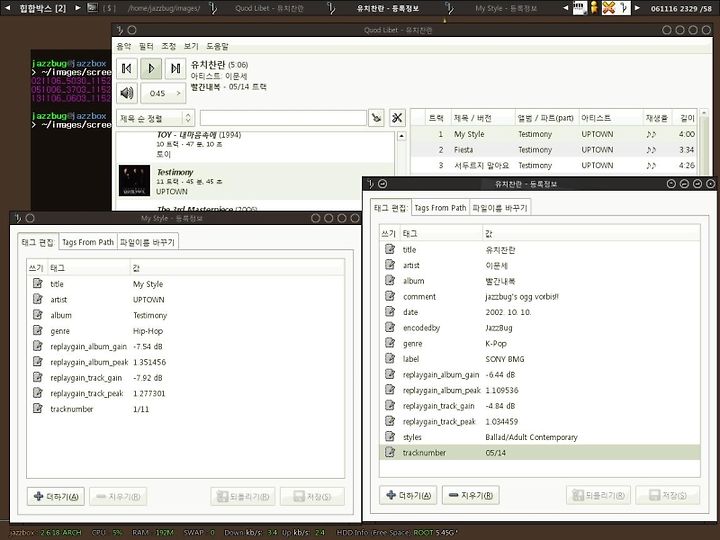Select the Fiesta song row
The height and width of the screenshot is (540, 720).
pyautogui.click(x=554, y=150)
